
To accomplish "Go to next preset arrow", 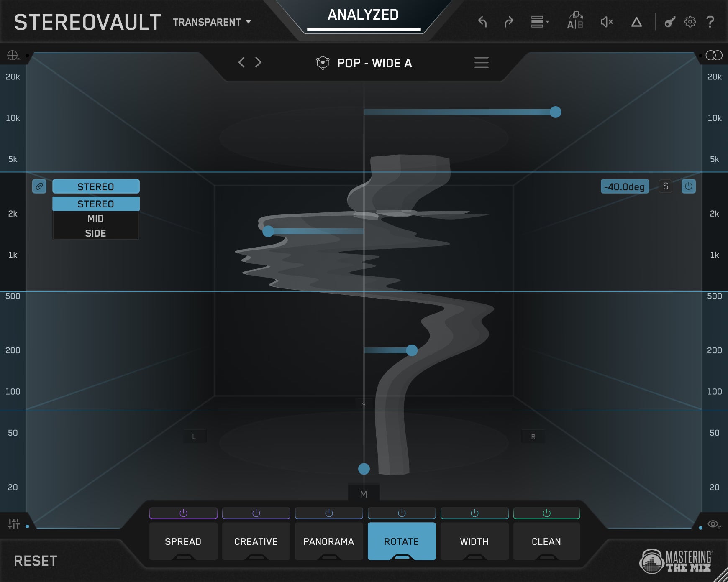I will pos(258,62).
